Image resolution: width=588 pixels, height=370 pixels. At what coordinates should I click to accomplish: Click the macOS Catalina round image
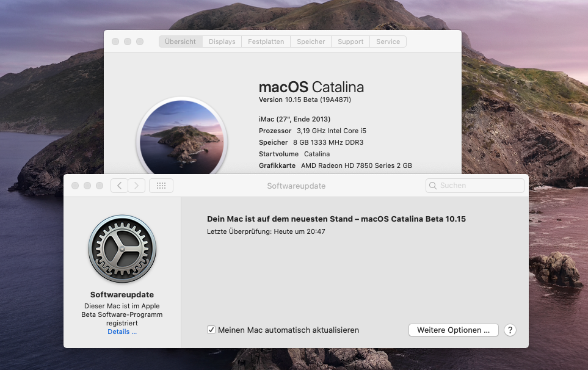pyautogui.click(x=182, y=137)
